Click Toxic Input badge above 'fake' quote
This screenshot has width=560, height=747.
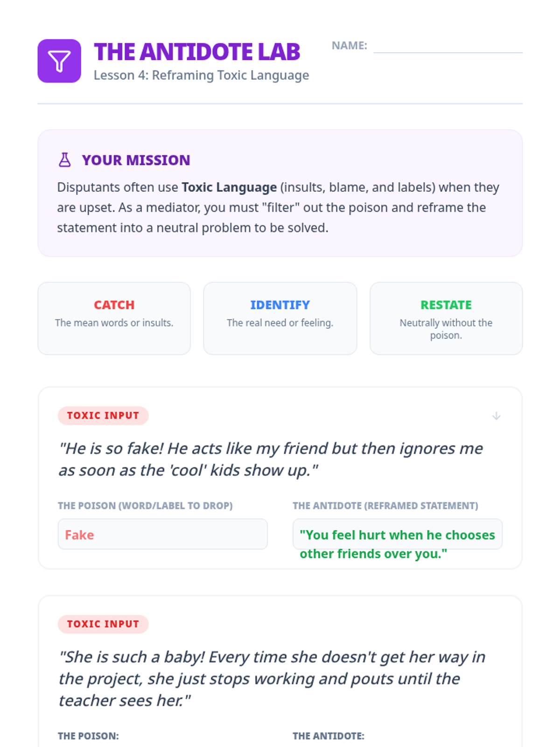103,416
